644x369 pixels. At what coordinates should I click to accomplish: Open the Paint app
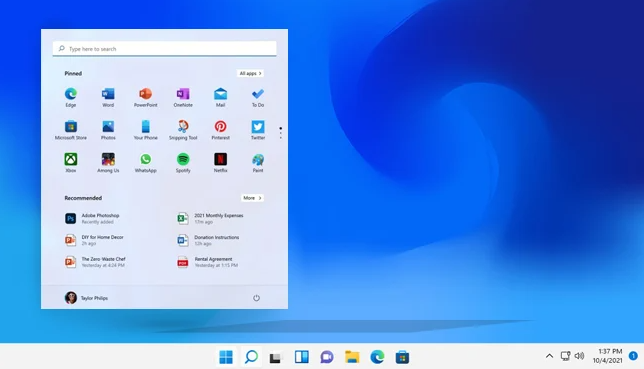(x=258, y=162)
